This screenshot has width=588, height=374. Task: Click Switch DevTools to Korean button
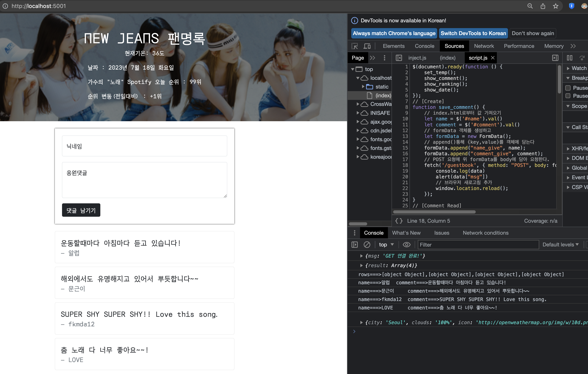(473, 33)
